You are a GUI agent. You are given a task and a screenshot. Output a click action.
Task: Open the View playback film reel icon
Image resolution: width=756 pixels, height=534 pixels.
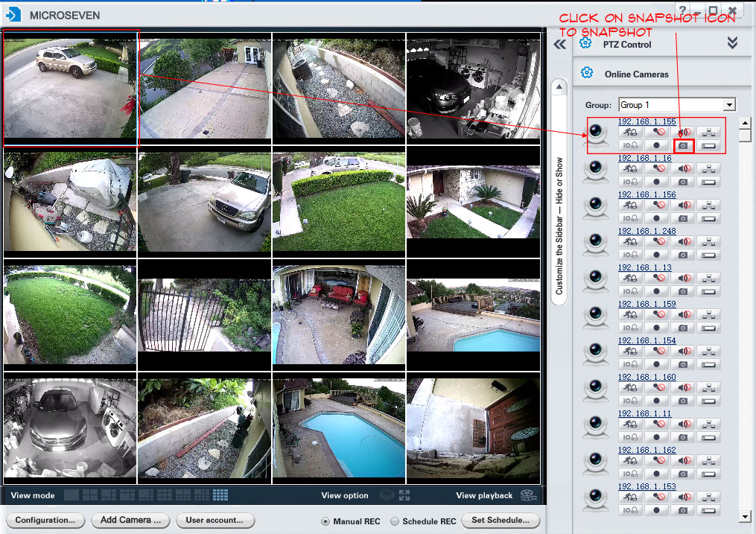point(528,495)
